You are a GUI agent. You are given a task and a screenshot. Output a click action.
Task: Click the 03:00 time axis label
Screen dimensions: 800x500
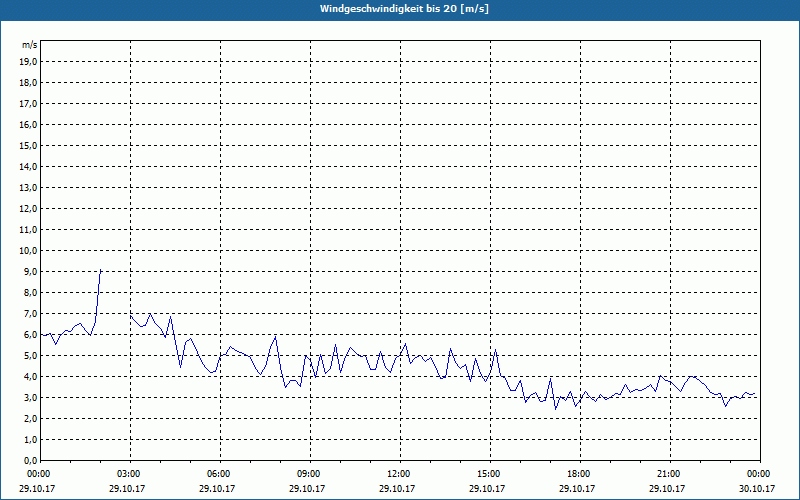131,474
